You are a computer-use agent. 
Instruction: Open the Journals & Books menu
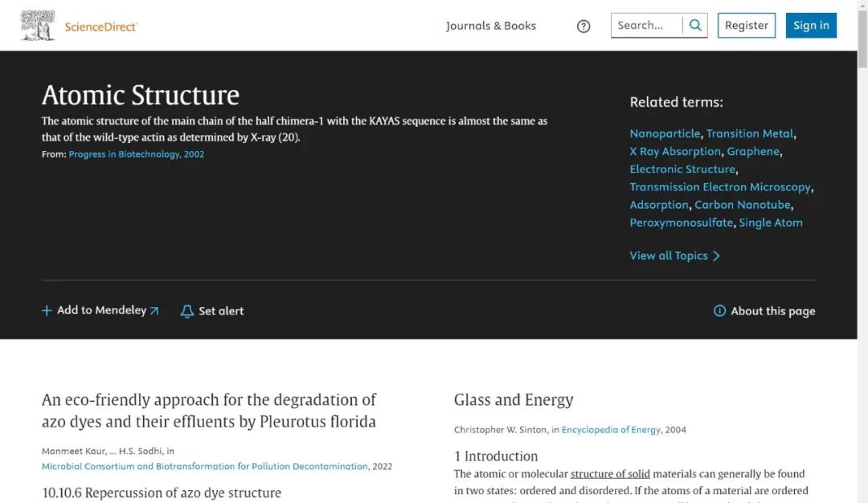[x=490, y=26]
